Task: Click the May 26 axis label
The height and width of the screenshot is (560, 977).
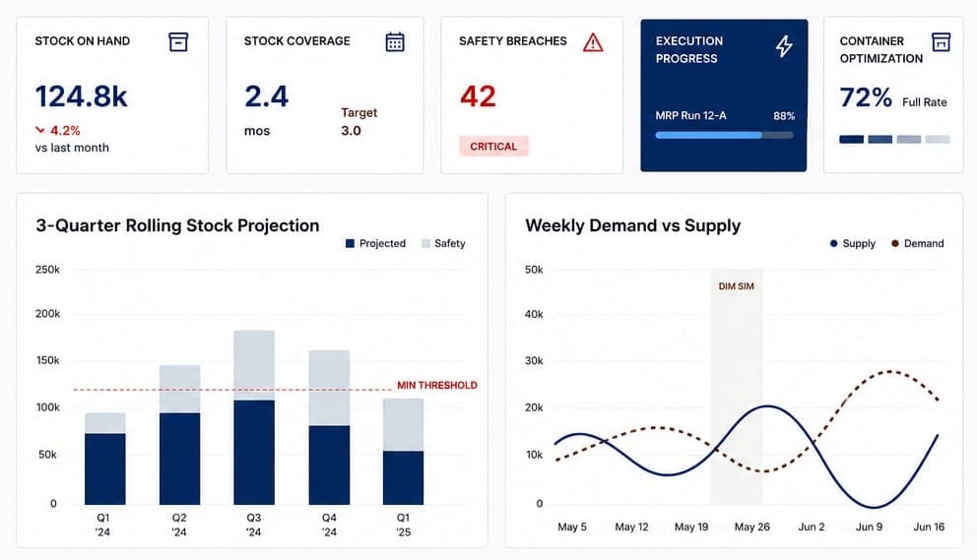Action: click(752, 527)
